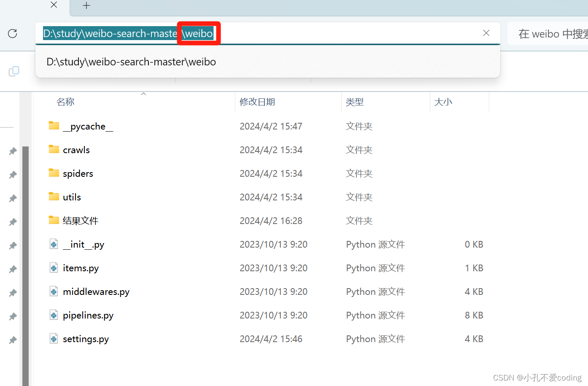Screen dimensions: 588x386
Task: Click the fourth pin icon in sidebar
Action: pyautogui.click(x=13, y=222)
